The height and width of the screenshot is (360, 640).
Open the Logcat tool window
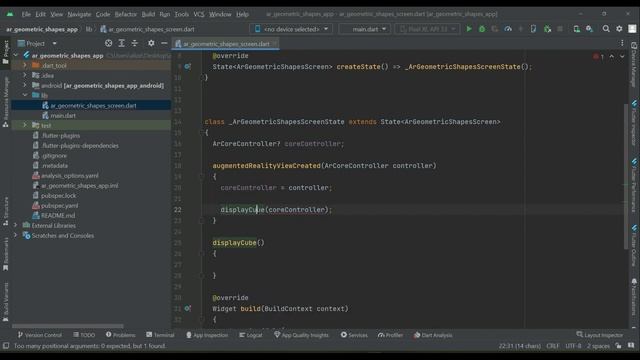251,335
